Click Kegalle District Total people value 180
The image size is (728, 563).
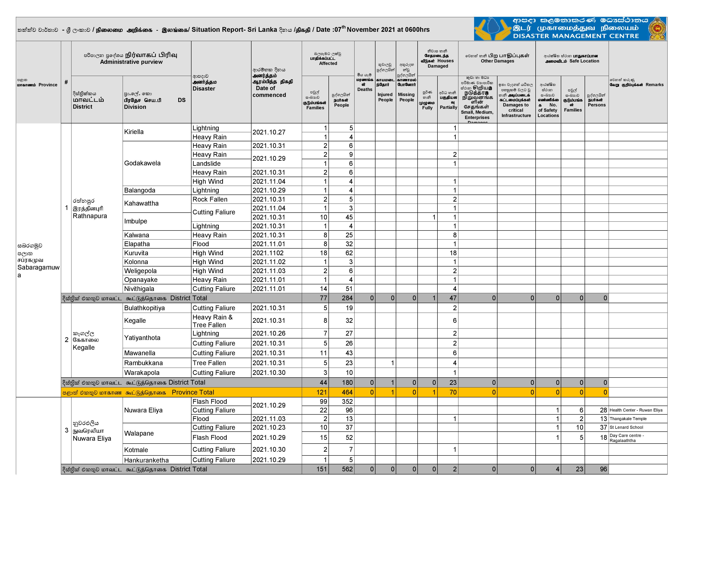coord(341,383)
